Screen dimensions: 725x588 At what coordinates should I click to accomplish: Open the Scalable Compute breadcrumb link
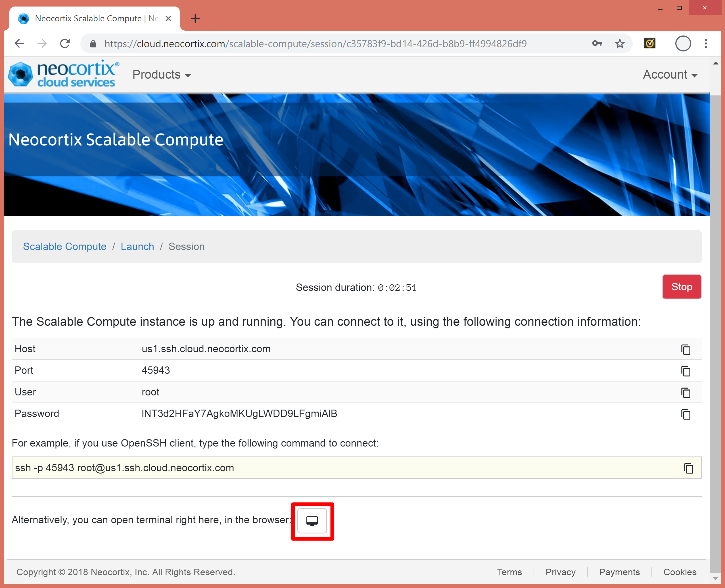65,247
